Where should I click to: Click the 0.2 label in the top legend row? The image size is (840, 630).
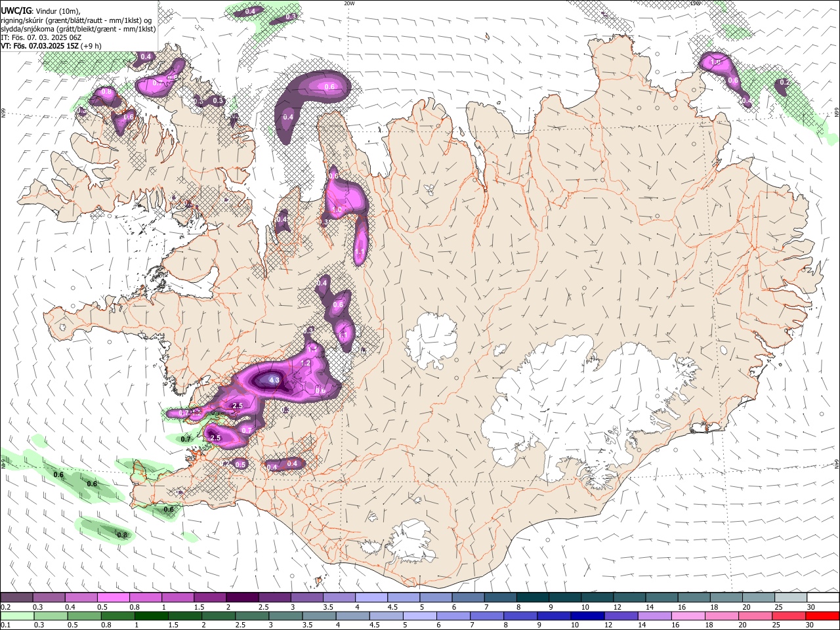(x=5, y=607)
